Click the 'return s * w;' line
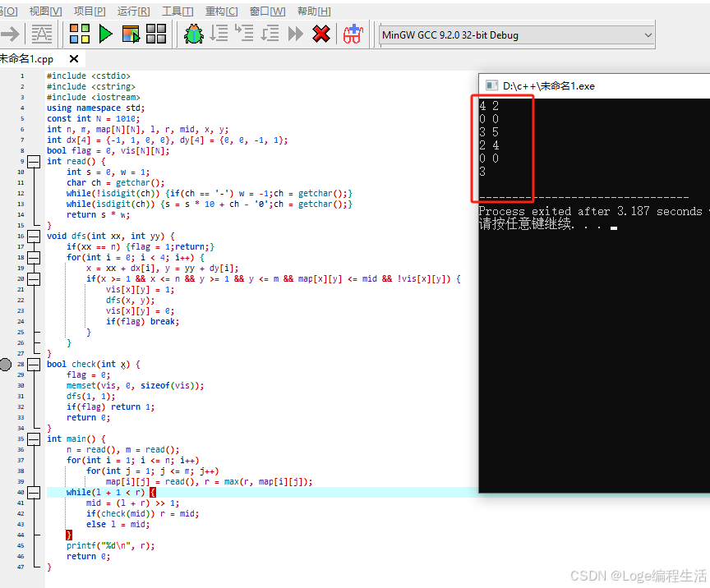 [99, 215]
